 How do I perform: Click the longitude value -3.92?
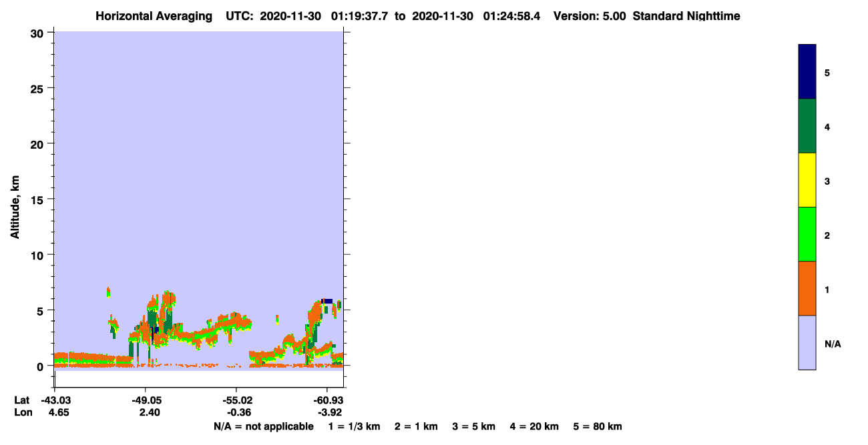pyautogui.click(x=327, y=412)
